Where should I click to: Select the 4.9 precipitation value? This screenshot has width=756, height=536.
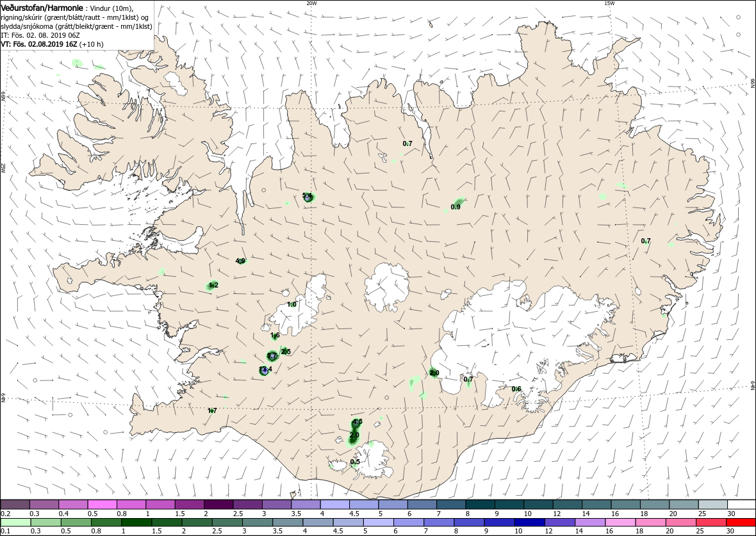(x=241, y=261)
